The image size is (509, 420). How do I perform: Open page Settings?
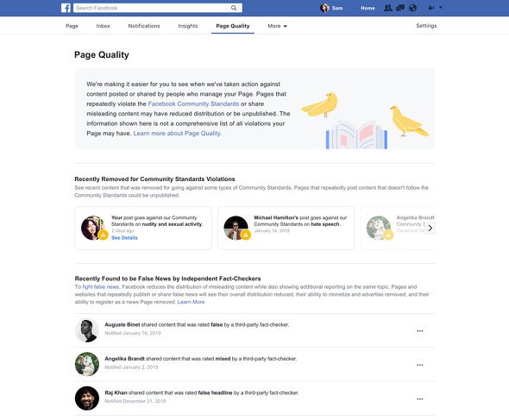pyautogui.click(x=426, y=26)
